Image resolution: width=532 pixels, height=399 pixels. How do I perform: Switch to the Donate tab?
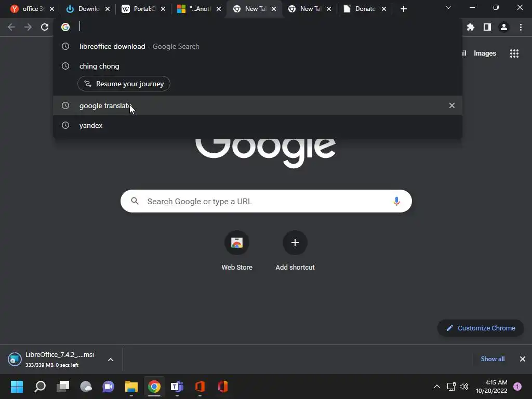pyautogui.click(x=361, y=9)
